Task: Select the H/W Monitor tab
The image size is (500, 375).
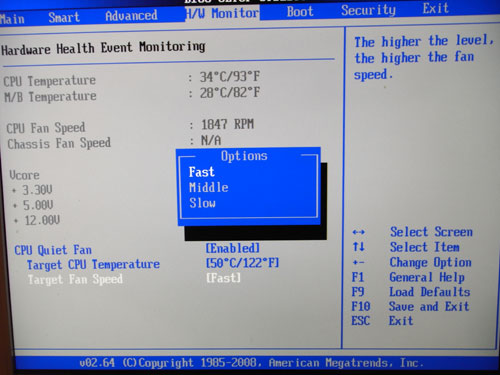Action: tap(222, 13)
